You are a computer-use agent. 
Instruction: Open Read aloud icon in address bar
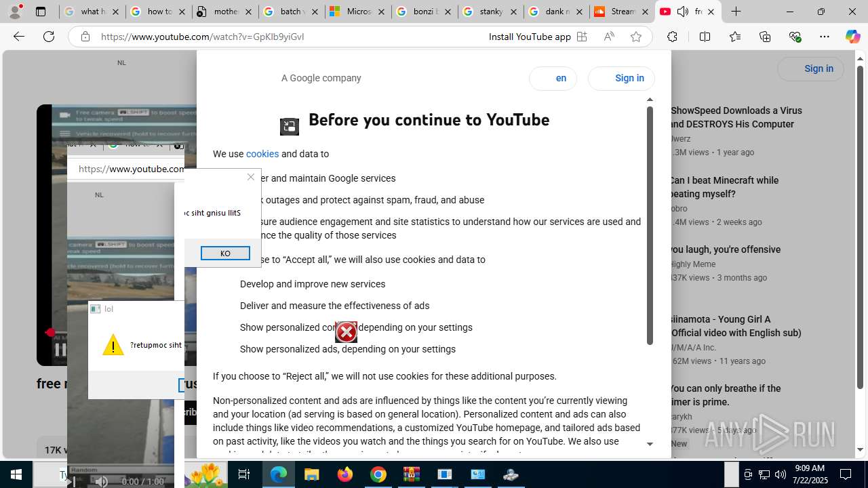point(609,37)
